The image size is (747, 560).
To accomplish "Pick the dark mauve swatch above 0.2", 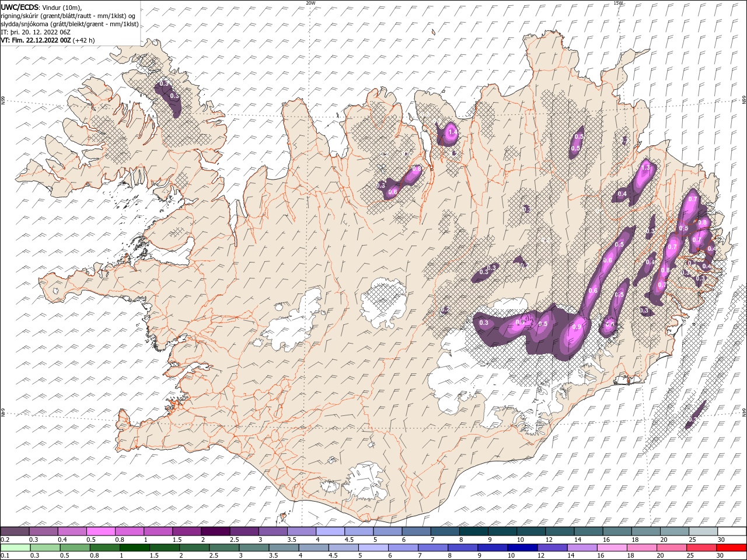I will [x=15, y=531].
